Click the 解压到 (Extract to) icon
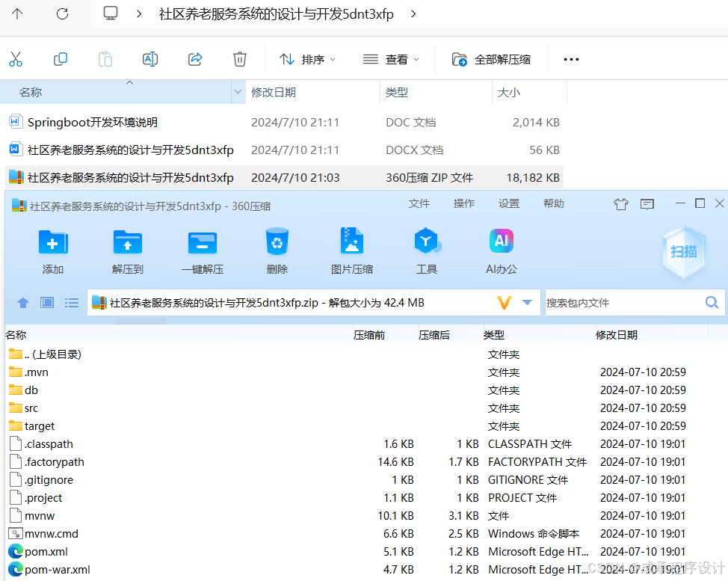The image size is (728, 581). [x=127, y=250]
